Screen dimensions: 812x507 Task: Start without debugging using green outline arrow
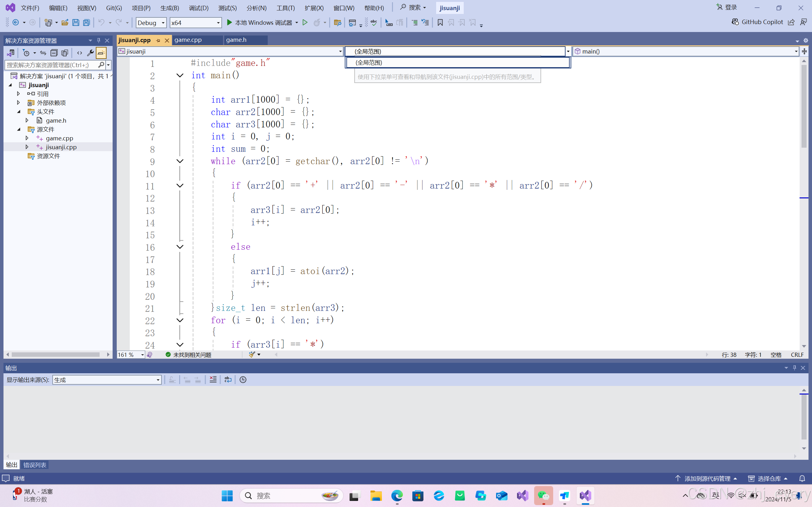(305, 22)
